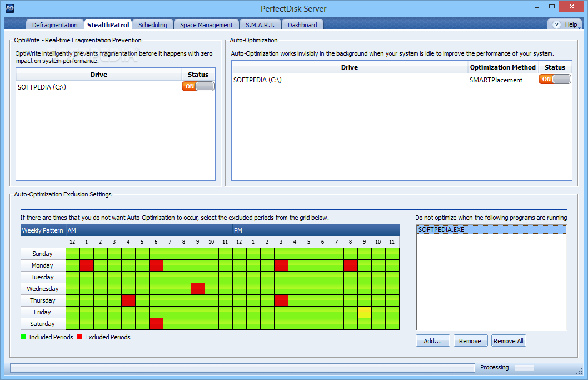Click the excluded Monday 8 PM cell
Viewport: 588px width, 380px height.
[351, 265]
